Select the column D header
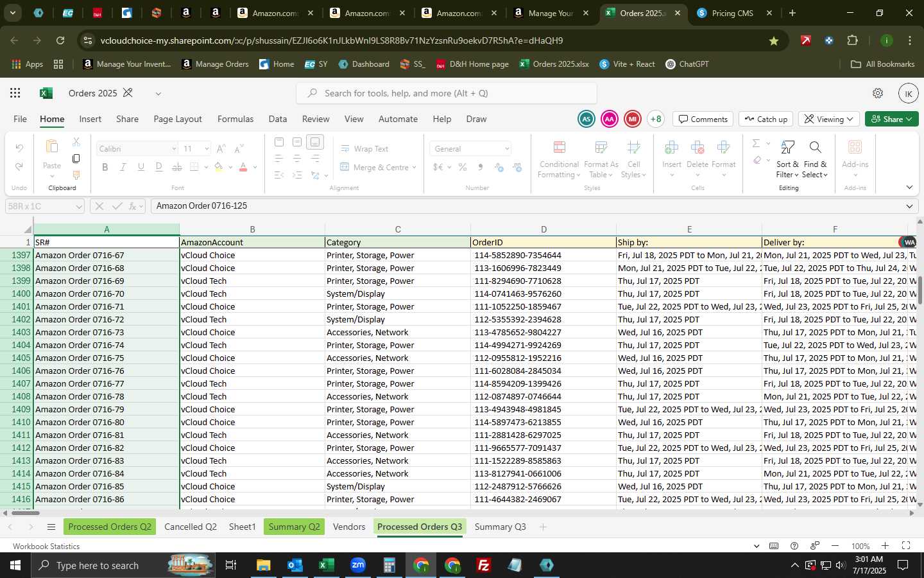 pyautogui.click(x=543, y=229)
